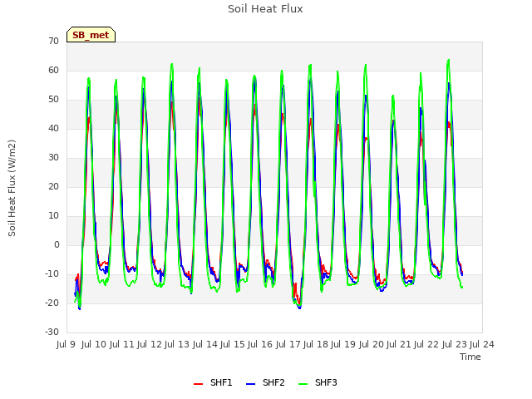
Task: Toggle the SHF3 series in legend
Action: [x=318, y=382]
